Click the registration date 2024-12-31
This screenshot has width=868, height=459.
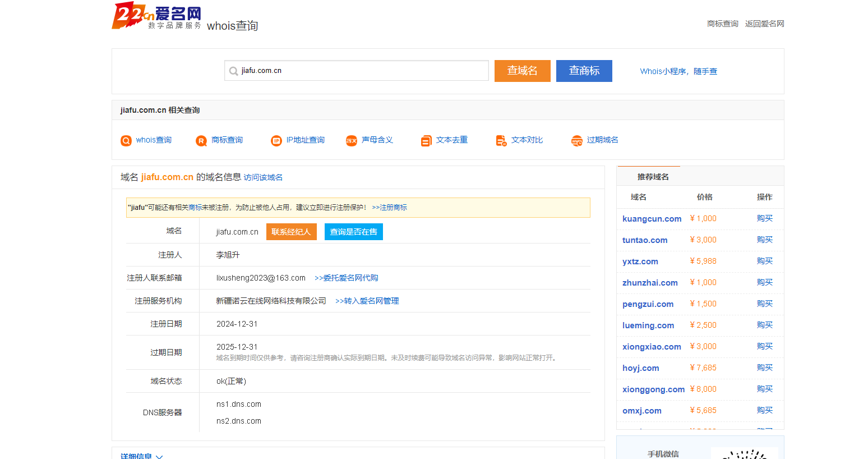click(237, 324)
